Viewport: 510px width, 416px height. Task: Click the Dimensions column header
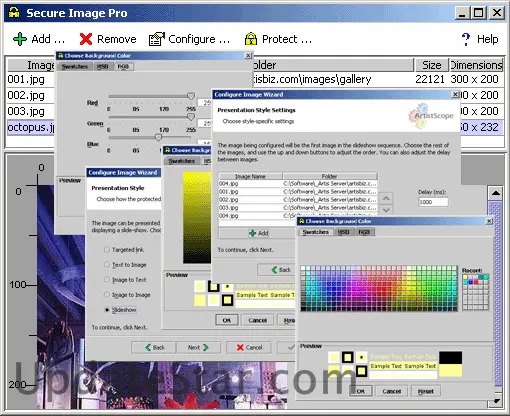point(476,65)
